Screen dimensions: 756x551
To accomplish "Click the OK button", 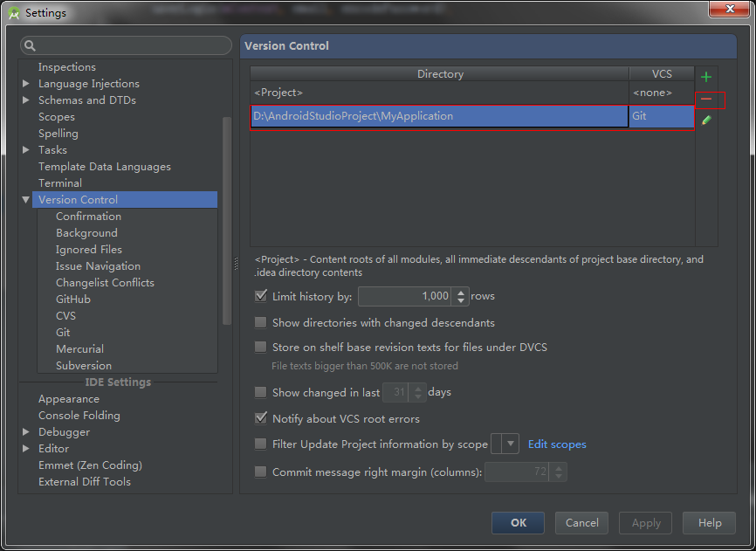I will point(518,523).
